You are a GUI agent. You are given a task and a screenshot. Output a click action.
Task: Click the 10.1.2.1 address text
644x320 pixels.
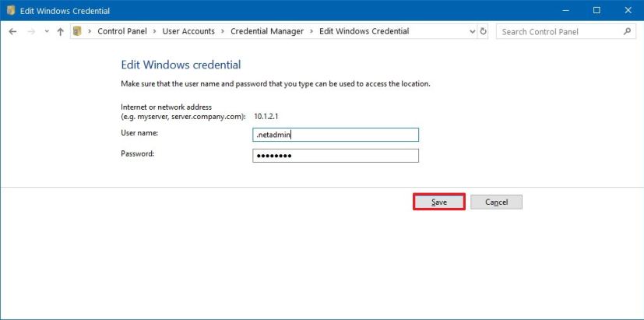pyautogui.click(x=266, y=116)
